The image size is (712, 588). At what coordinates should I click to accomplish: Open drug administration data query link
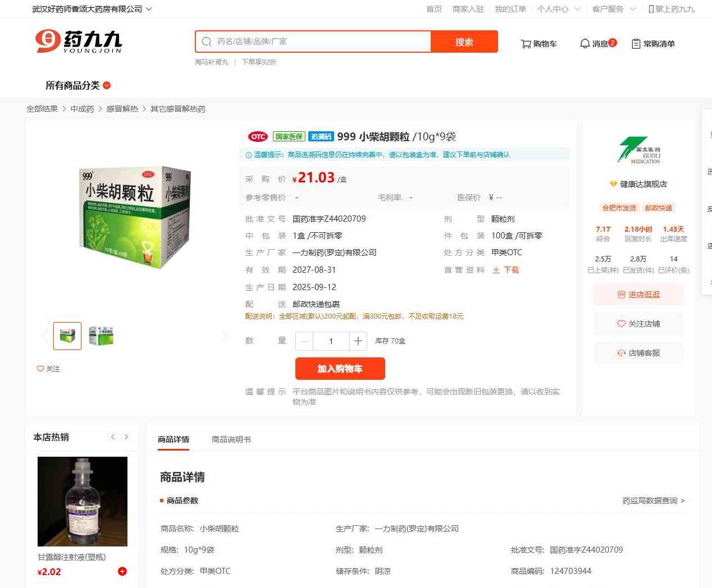653,500
